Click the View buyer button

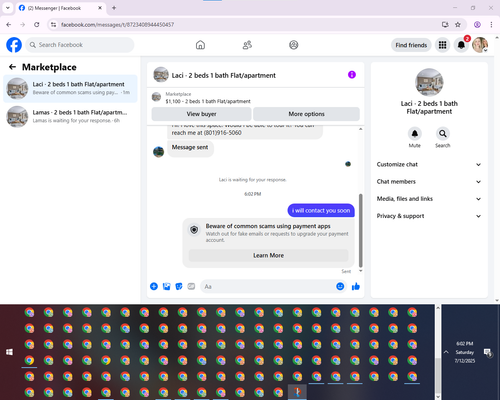(201, 114)
